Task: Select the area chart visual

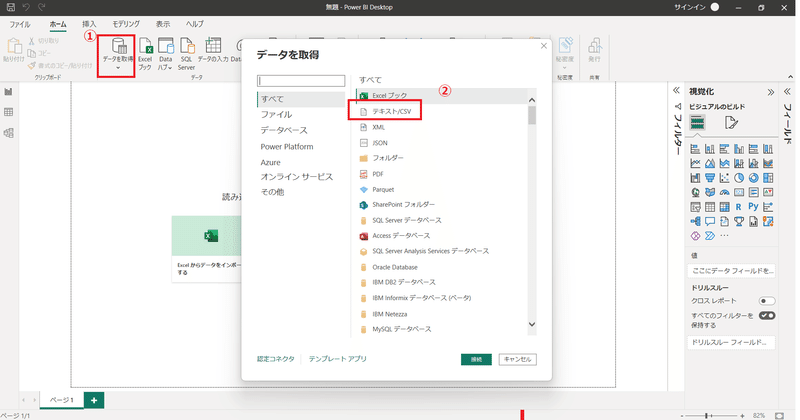Action: tap(710, 163)
